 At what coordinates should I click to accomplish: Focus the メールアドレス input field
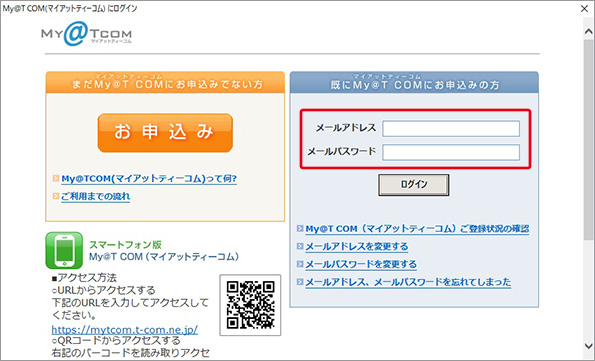click(451, 129)
